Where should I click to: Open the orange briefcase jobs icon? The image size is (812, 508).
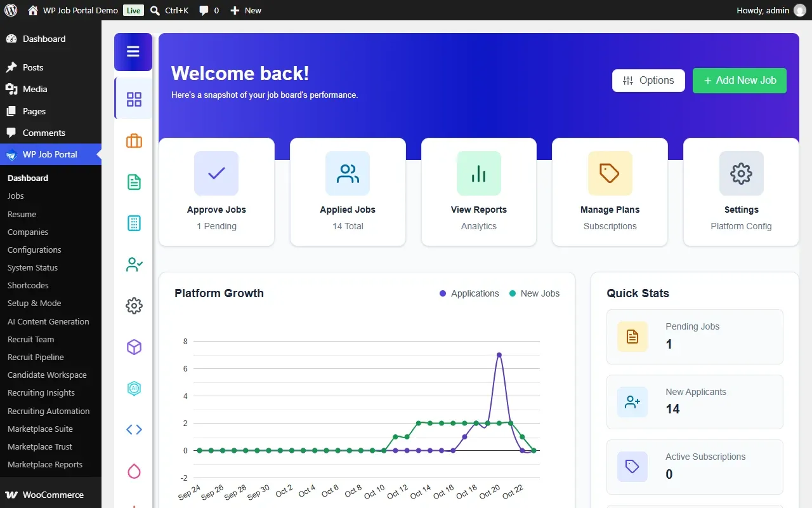pos(134,140)
